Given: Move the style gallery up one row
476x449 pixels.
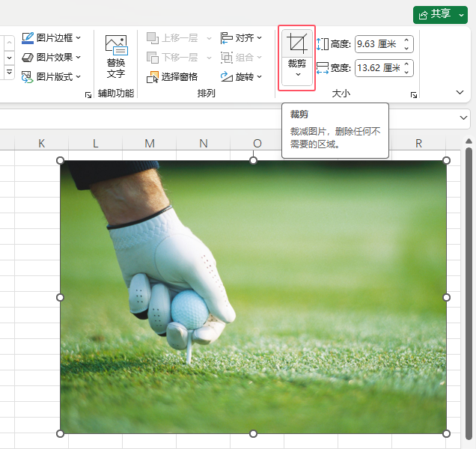Looking at the screenshot, I should pos(9,43).
